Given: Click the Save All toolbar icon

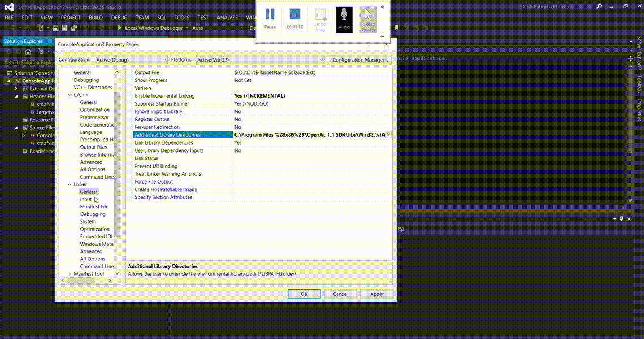Looking at the screenshot, I should [74, 28].
